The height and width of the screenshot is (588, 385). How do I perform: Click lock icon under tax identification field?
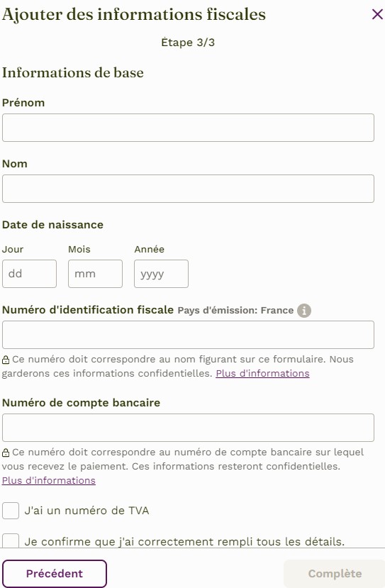click(x=6, y=360)
